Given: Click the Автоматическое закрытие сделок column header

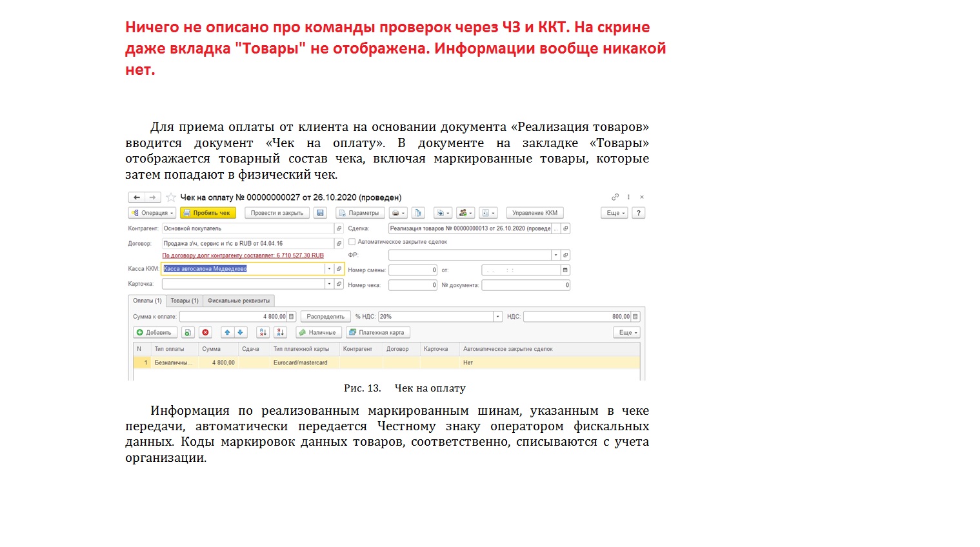Looking at the screenshot, I should [550, 349].
